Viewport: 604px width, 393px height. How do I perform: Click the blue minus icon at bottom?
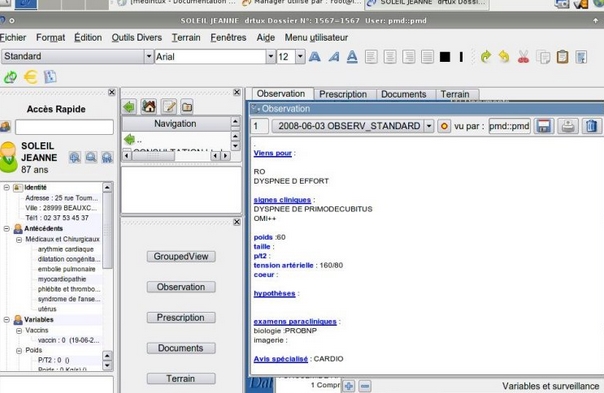pos(365,386)
